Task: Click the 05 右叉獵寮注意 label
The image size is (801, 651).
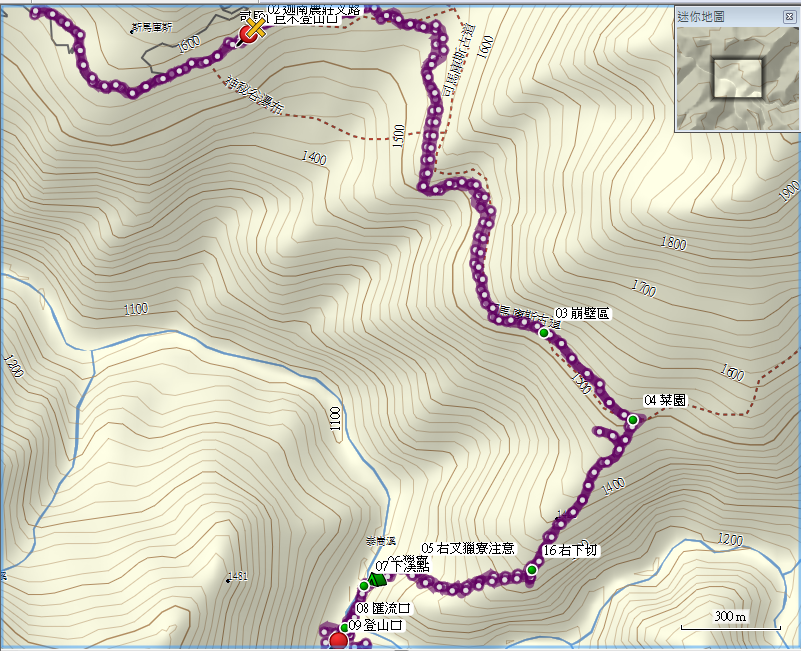Action: pyautogui.click(x=467, y=548)
